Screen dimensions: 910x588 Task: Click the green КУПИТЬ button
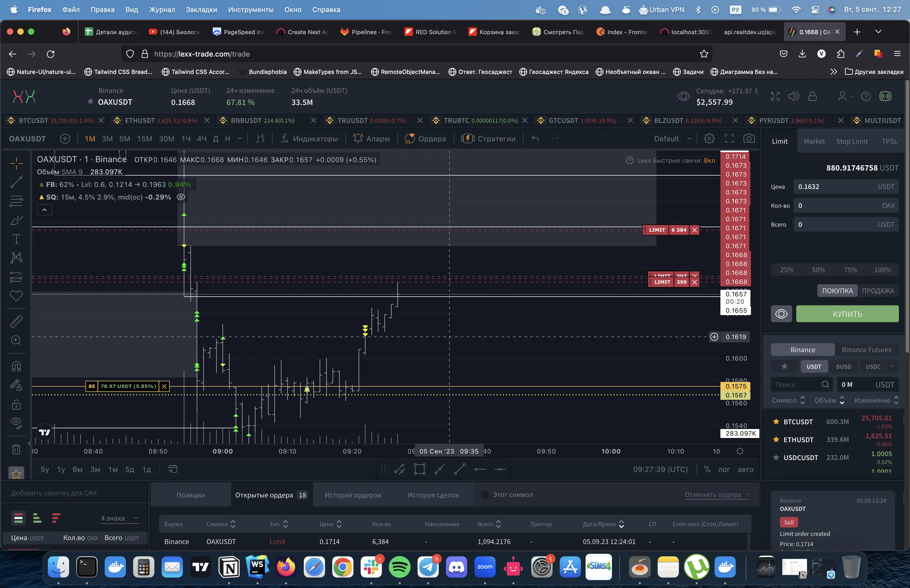pos(847,314)
